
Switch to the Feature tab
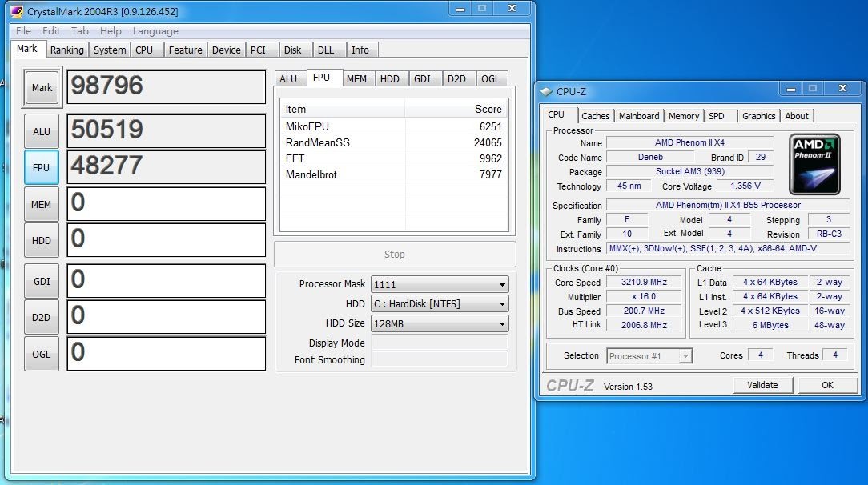point(186,50)
